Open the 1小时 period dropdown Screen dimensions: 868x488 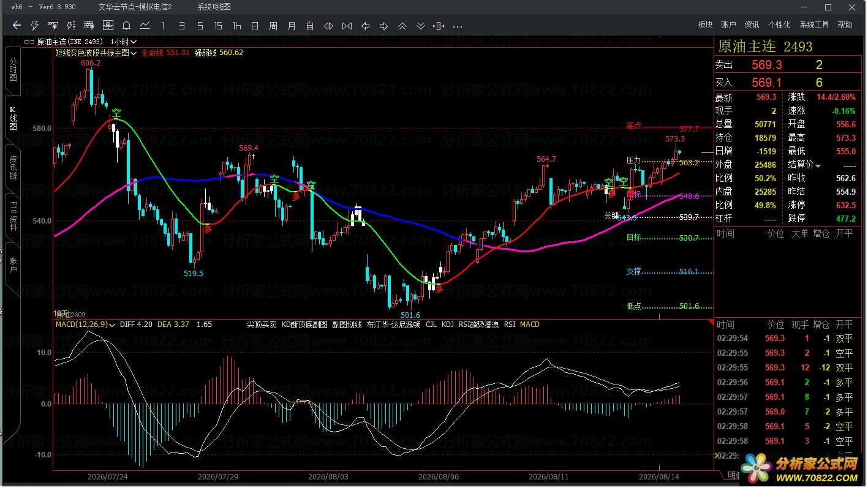[124, 42]
